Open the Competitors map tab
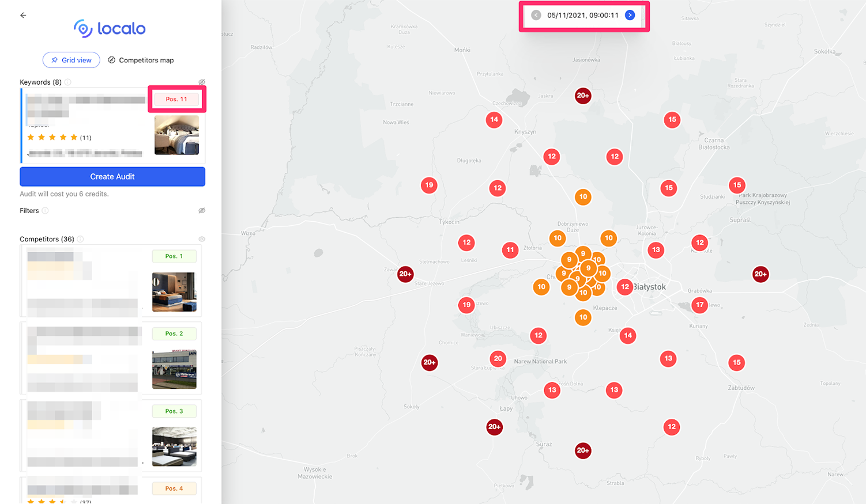The image size is (866, 504). 141,60
